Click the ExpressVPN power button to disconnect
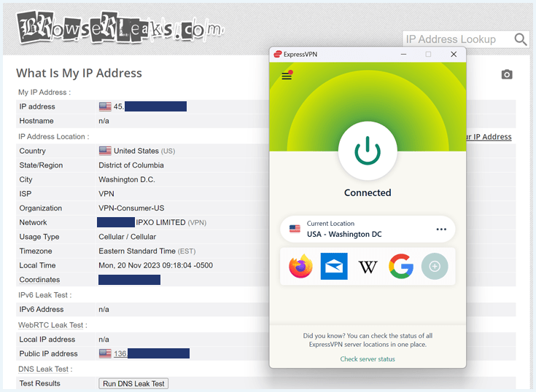 click(x=368, y=151)
